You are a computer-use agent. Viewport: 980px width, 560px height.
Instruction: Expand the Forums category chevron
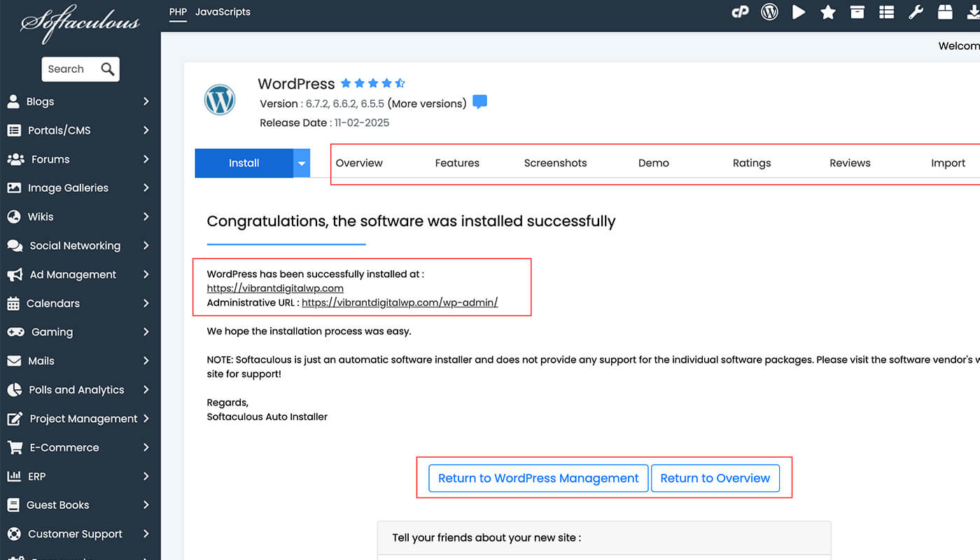click(x=146, y=159)
